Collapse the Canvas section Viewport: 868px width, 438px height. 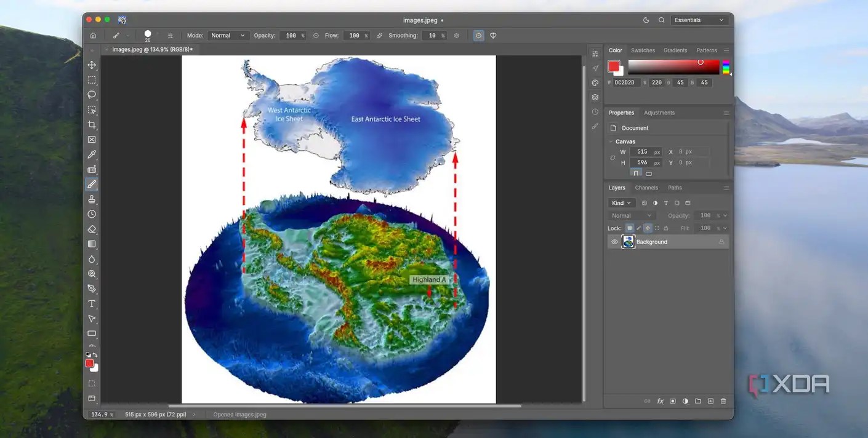(x=611, y=141)
